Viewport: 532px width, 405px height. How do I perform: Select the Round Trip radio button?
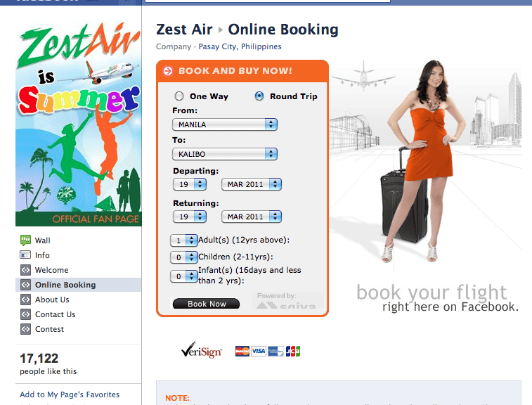(x=259, y=96)
